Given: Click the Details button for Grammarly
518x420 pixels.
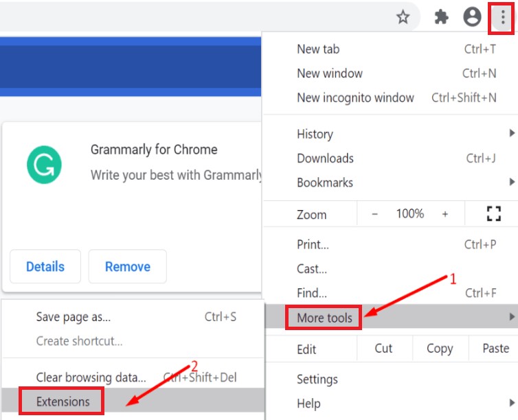Looking at the screenshot, I should (45, 266).
